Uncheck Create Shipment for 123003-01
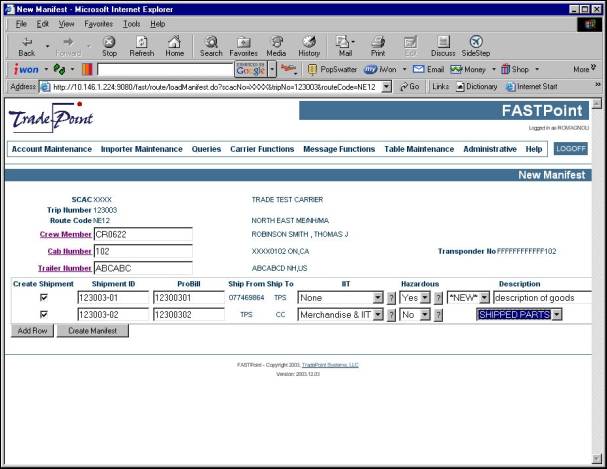The image size is (607, 469). pos(44,297)
